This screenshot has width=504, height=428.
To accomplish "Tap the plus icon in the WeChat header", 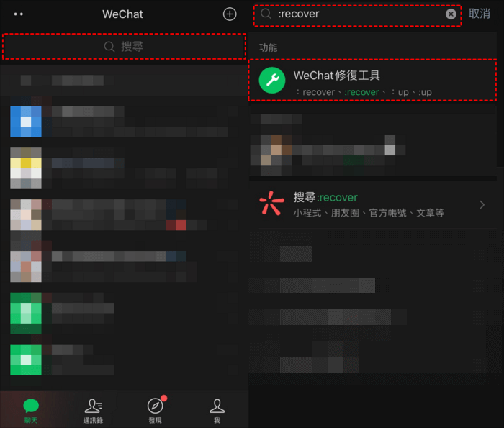I will [230, 14].
